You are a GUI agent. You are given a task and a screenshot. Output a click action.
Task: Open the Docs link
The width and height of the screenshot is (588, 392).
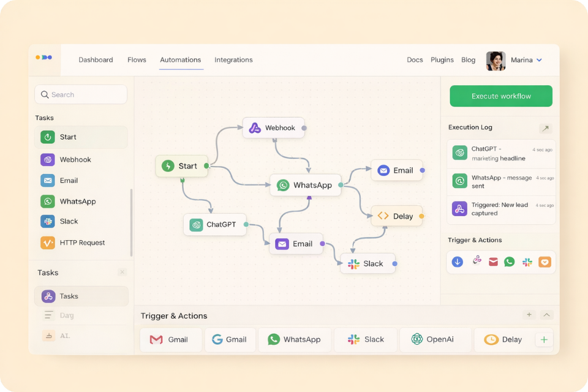pyautogui.click(x=415, y=60)
